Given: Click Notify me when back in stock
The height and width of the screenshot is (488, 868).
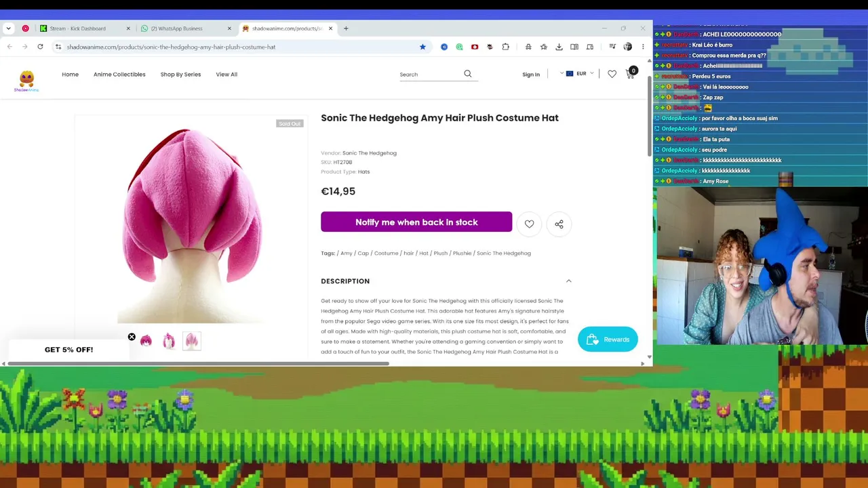Looking at the screenshot, I should (x=416, y=222).
